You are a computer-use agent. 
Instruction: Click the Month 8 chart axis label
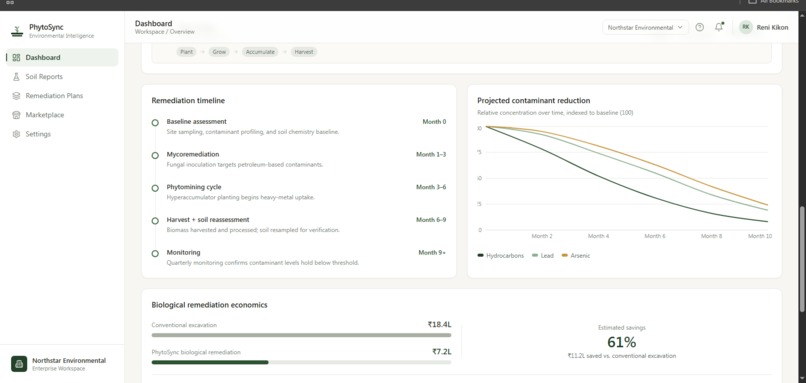point(711,236)
